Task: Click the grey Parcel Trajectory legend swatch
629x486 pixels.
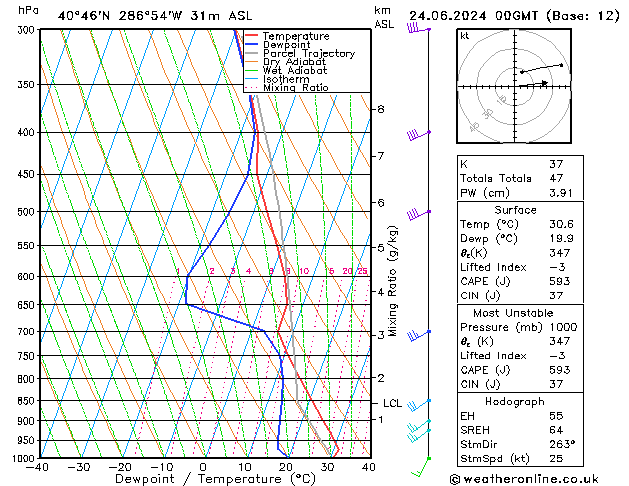Action: tap(252, 53)
